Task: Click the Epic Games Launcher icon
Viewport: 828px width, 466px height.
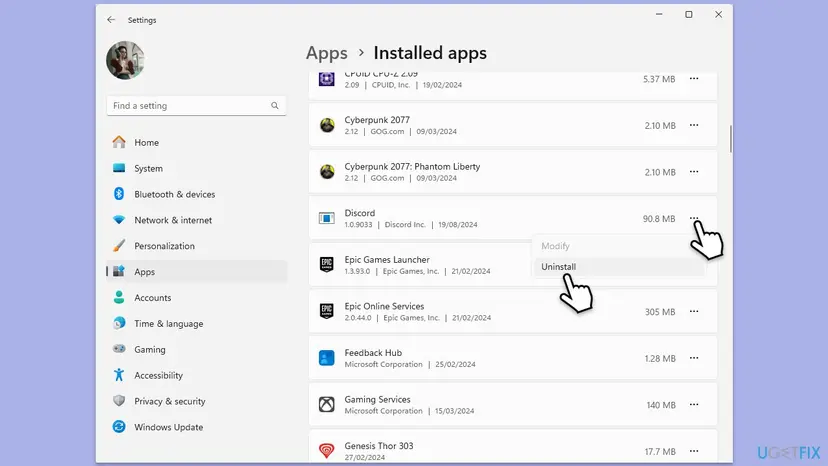Action: tap(327, 264)
